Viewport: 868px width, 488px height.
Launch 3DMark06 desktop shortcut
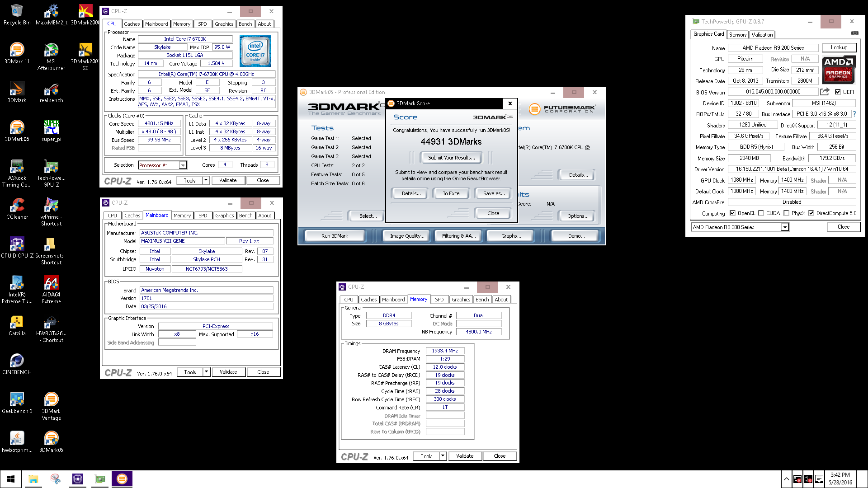17,131
